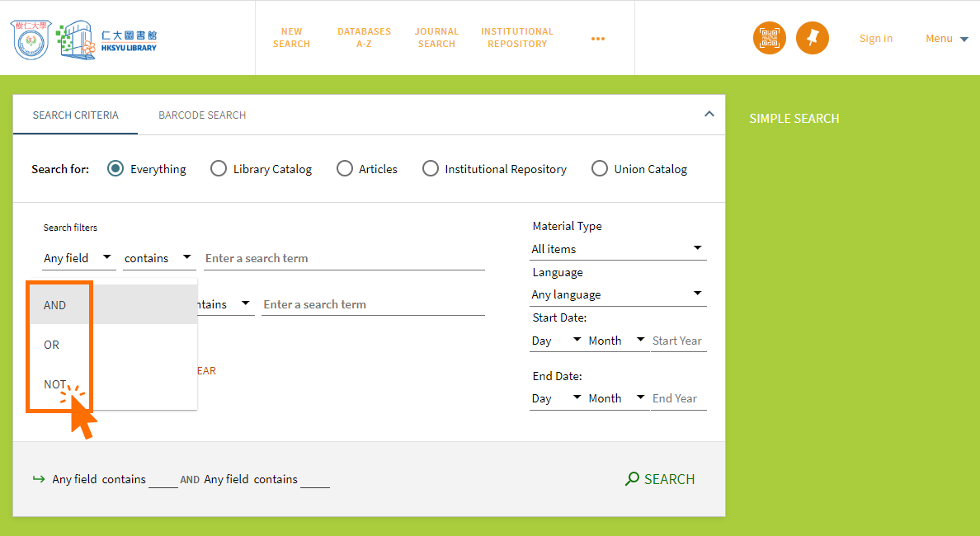Choose the Union Catalog radio option
The width and height of the screenshot is (980, 536).
[600, 169]
